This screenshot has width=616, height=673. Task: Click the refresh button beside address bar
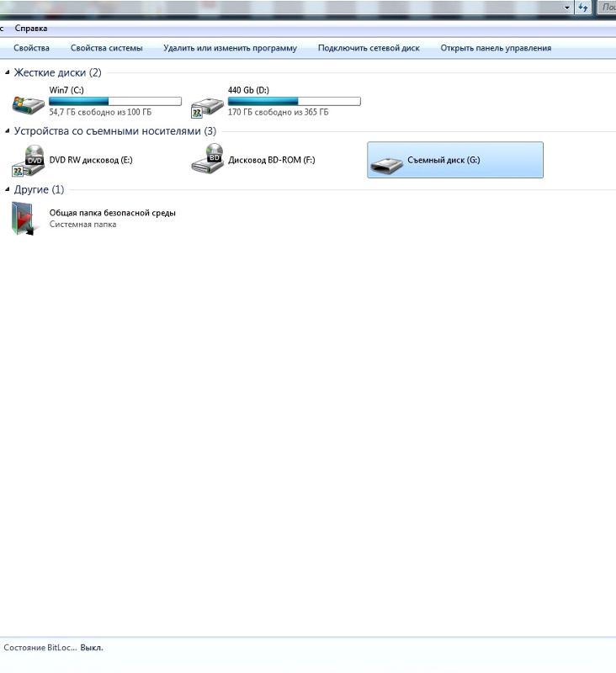[582, 7]
